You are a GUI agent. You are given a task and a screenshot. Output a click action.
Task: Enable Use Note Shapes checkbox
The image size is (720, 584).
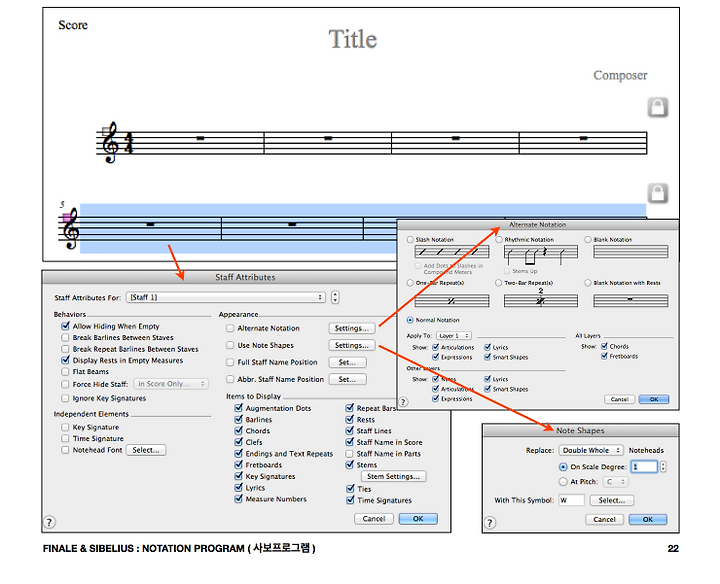[x=230, y=345]
